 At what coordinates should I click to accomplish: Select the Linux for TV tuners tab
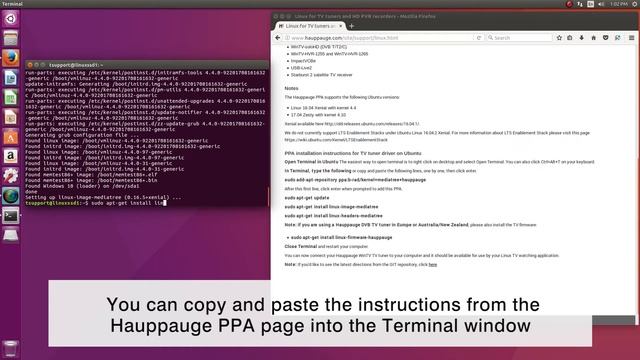[309, 26]
